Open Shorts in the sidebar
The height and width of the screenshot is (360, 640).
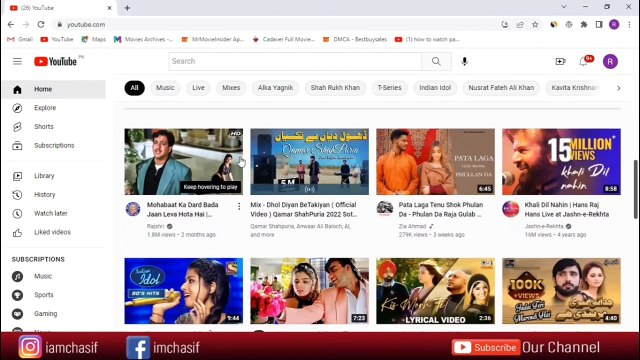54,127
